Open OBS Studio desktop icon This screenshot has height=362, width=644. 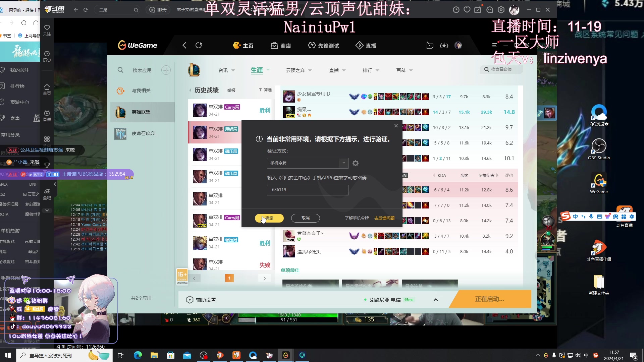pos(599,149)
